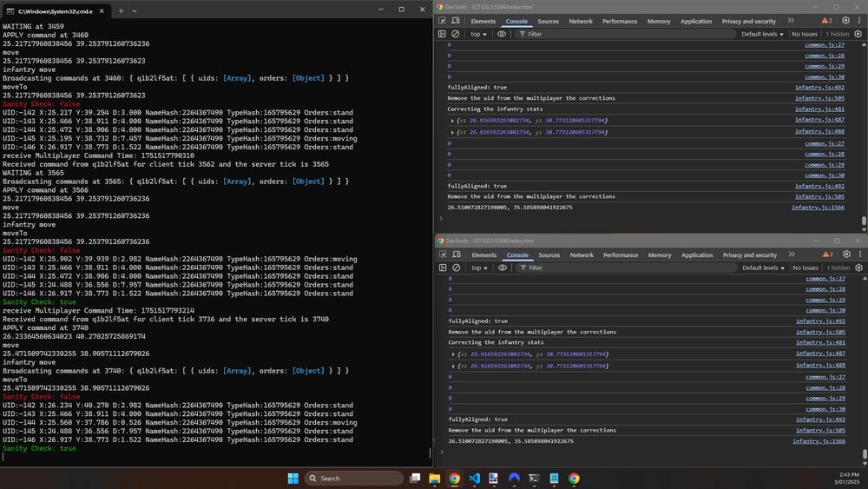Open File Explorer from the taskbar
Screen dimensions: 868x489
[x=435, y=478]
